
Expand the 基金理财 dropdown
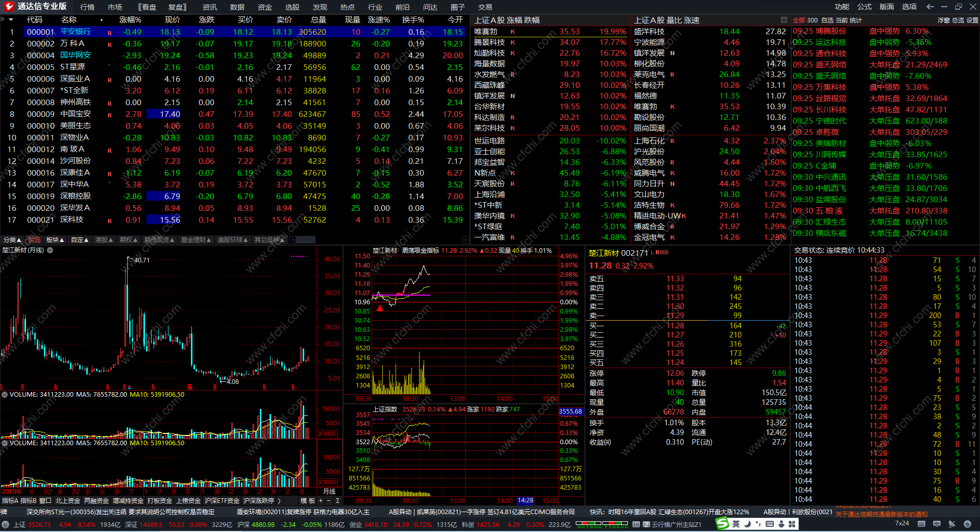196,240
